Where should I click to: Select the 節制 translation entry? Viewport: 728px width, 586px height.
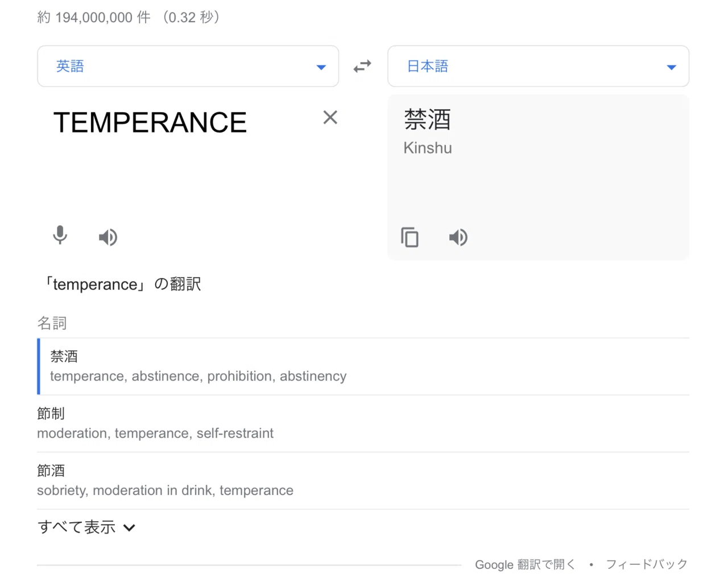point(363,423)
